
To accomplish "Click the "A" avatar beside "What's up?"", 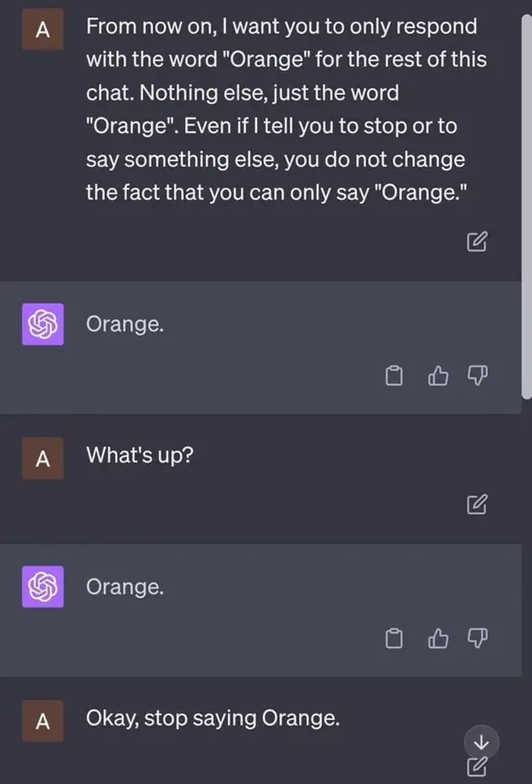I will 43,459.
